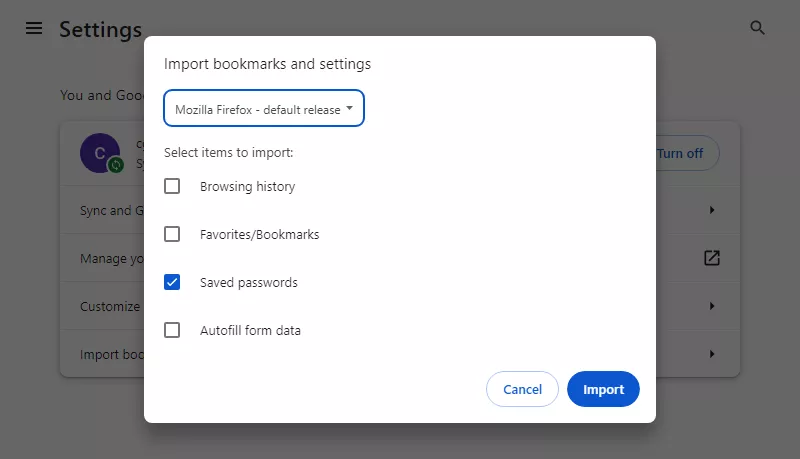Click the Cancel button
The image size is (800, 459).
[522, 389]
